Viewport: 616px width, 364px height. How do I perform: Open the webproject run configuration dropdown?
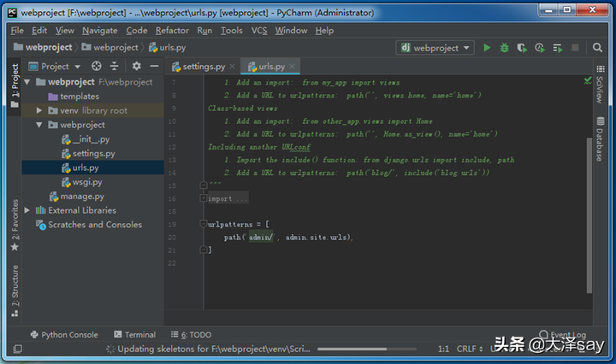pos(435,48)
